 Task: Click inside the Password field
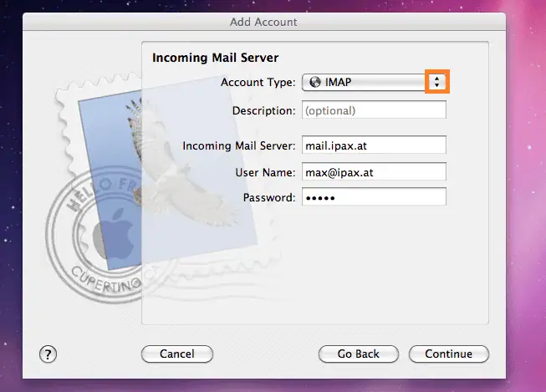point(374,197)
